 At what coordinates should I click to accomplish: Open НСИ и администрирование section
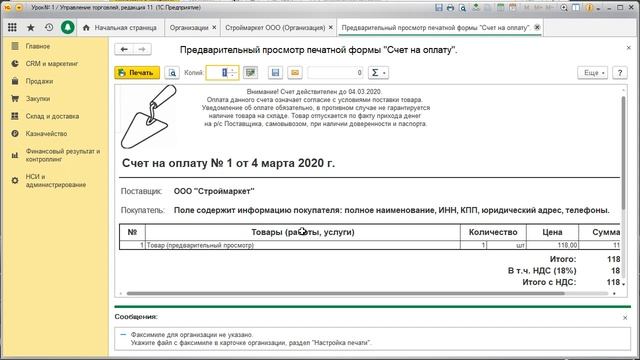pos(56,180)
